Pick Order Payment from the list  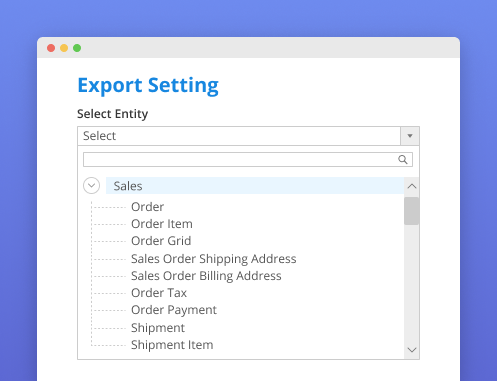click(x=174, y=310)
